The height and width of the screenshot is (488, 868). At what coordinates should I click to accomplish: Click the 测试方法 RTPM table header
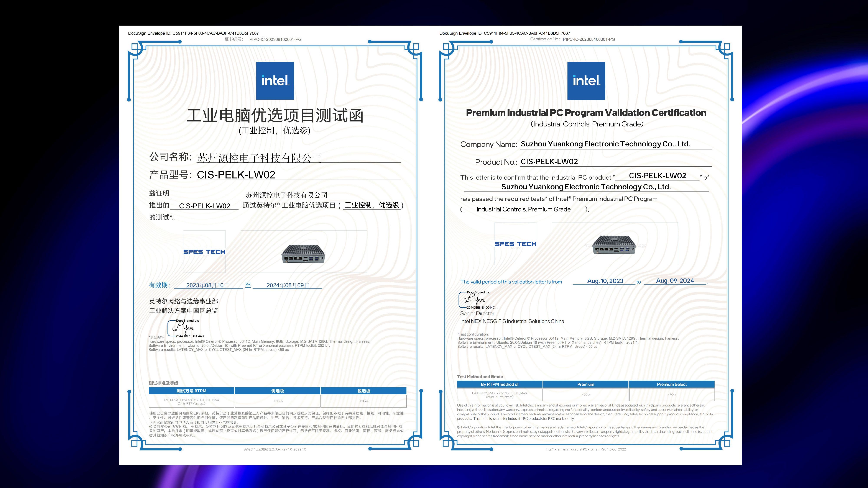191,391
